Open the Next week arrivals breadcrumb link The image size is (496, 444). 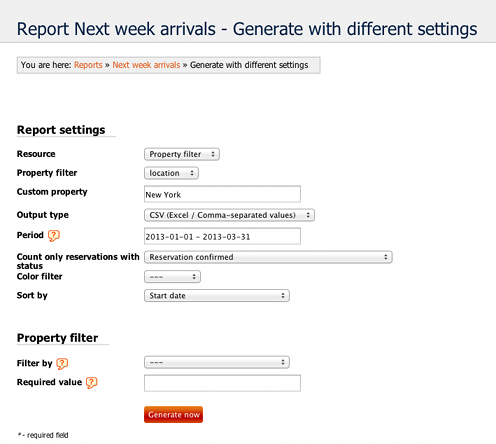coord(146,65)
